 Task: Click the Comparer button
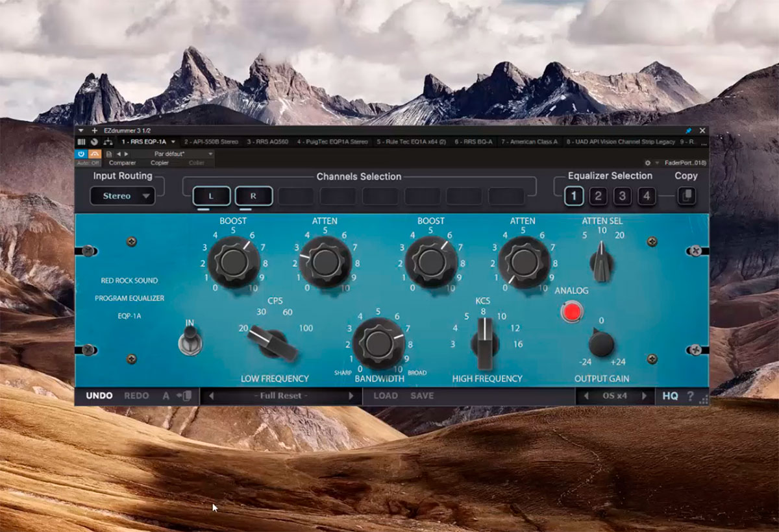pos(123,163)
